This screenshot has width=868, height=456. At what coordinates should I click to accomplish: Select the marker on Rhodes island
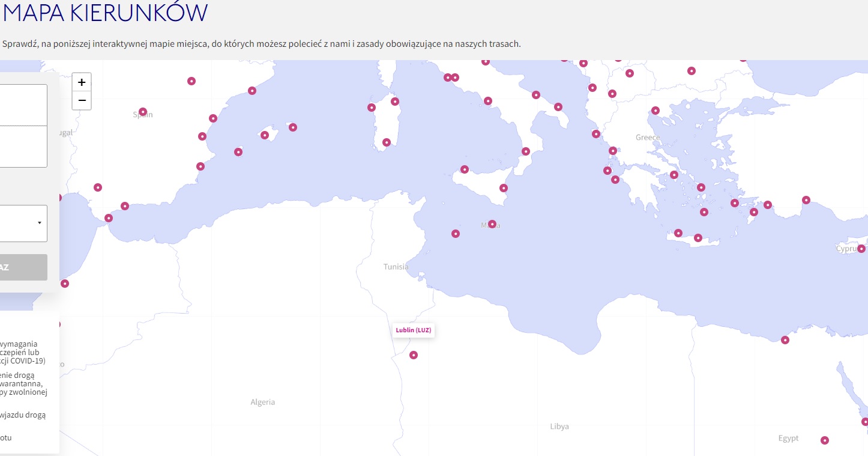pos(754,212)
